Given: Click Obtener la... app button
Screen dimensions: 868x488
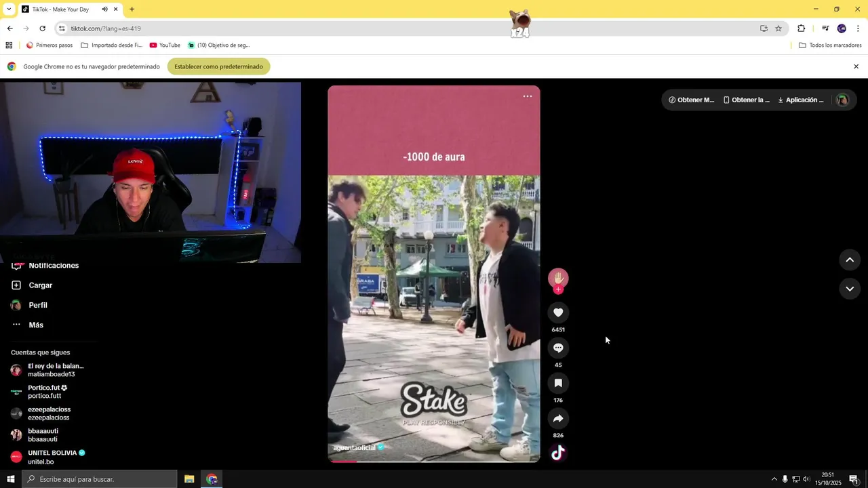Looking at the screenshot, I should pyautogui.click(x=747, y=100).
